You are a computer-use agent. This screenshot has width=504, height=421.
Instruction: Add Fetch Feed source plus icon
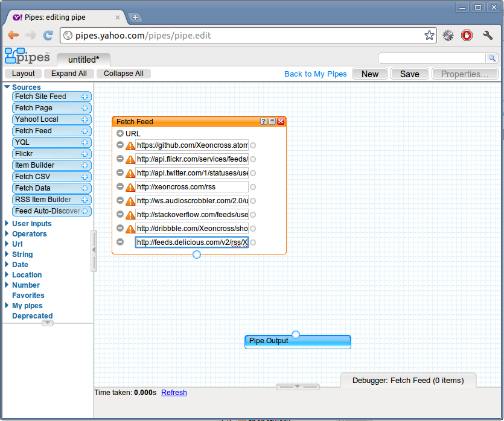85,131
